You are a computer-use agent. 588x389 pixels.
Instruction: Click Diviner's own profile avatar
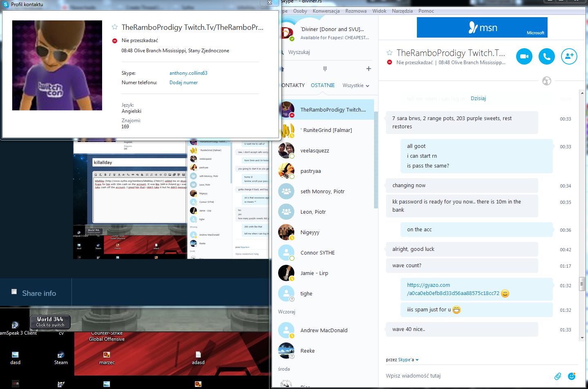click(287, 33)
